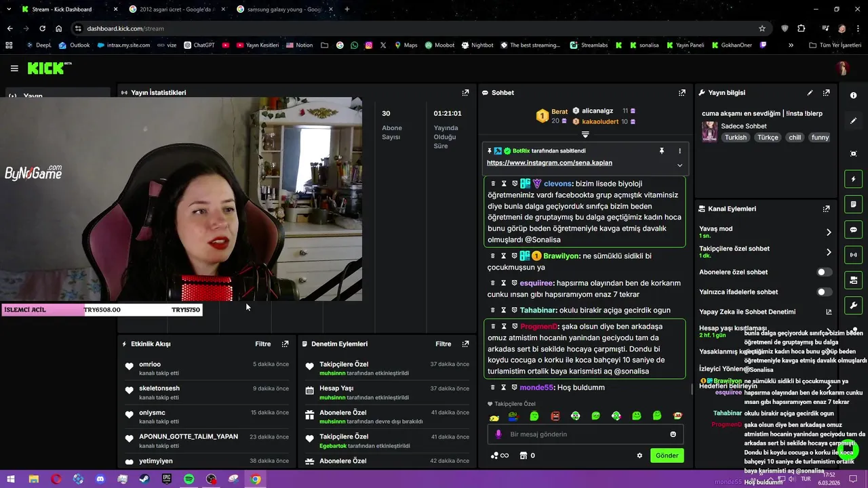Switch to the Stream - Kick Dashboard tab
This screenshot has width=868, height=488.
[68, 9]
